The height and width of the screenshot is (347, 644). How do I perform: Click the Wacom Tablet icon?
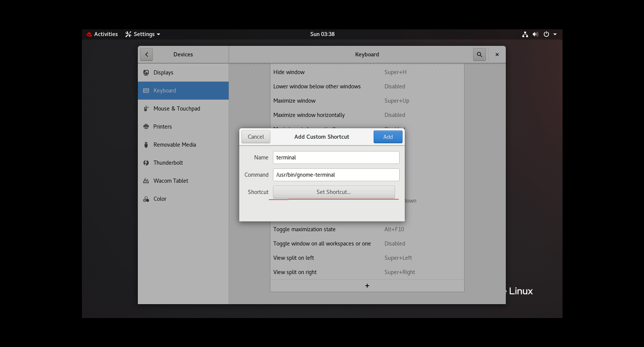pyautogui.click(x=146, y=180)
